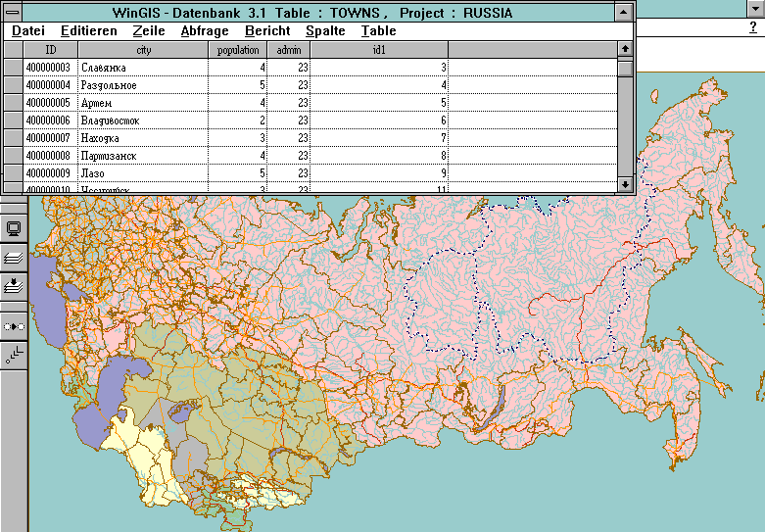Viewport: 765px width, 532px height.
Task: Click population value 3 in Находка row
Action: point(238,137)
